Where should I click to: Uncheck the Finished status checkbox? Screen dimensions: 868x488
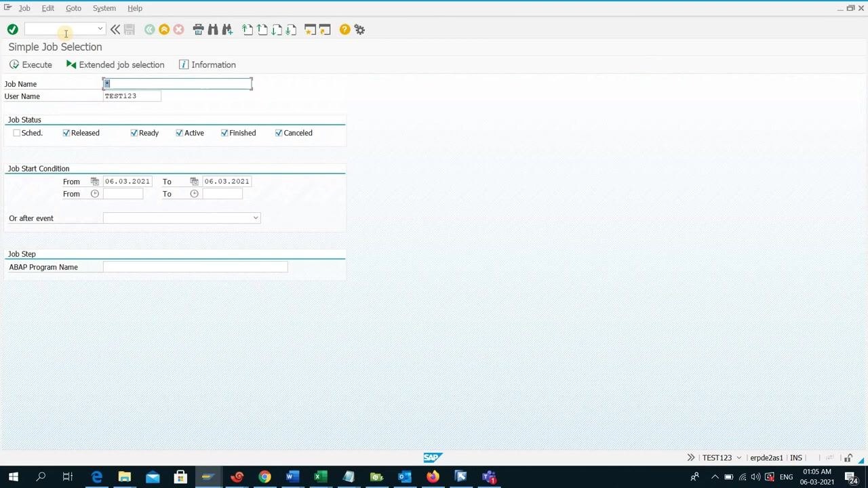224,133
